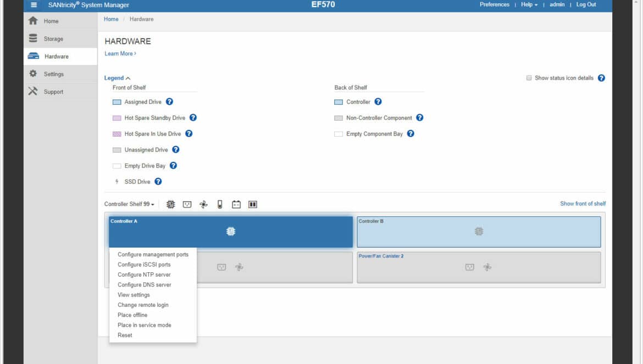Image resolution: width=643 pixels, height=364 pixels.
Task: Select the Controller A panel
Action: pos(230,232)
